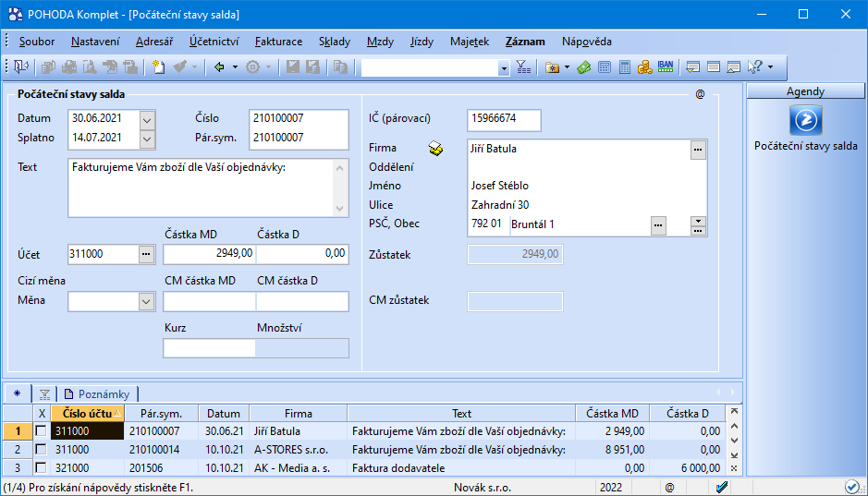The image size is (868, 496).
Task: Tick the checkbox in row AK - Media a. s.
Action: coord(41,467)
